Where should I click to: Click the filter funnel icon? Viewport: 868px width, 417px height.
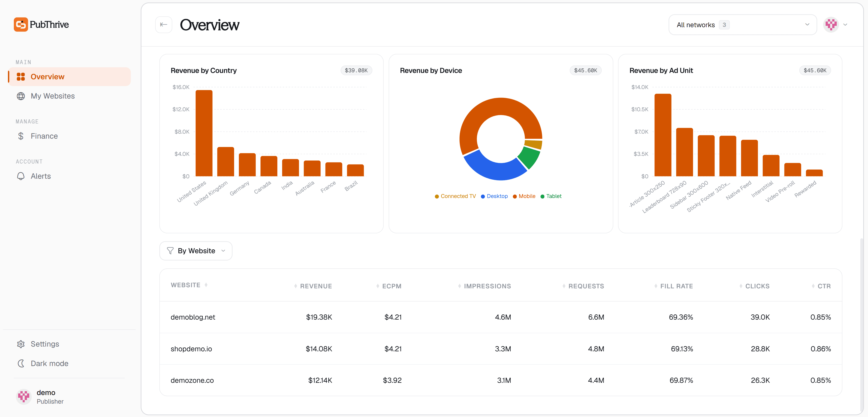point(170,251)
